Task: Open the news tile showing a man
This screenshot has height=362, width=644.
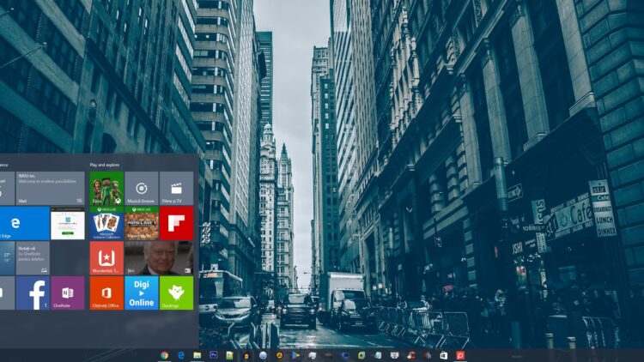Action: pyautogui.click(x=159, y=258)
